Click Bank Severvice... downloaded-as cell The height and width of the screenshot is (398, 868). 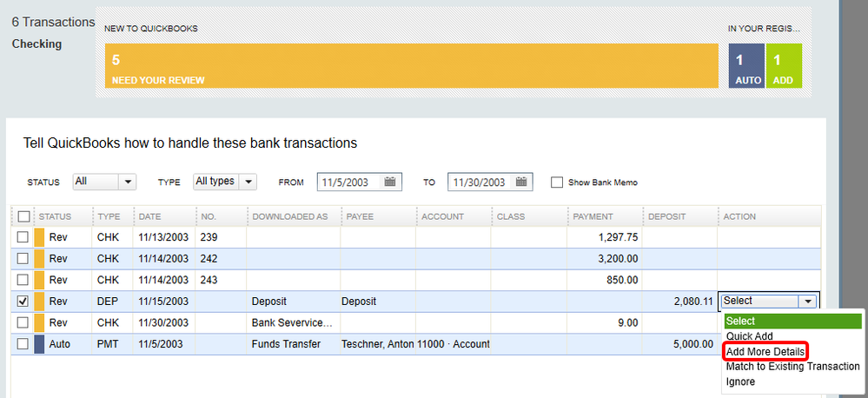click(292, 322)
